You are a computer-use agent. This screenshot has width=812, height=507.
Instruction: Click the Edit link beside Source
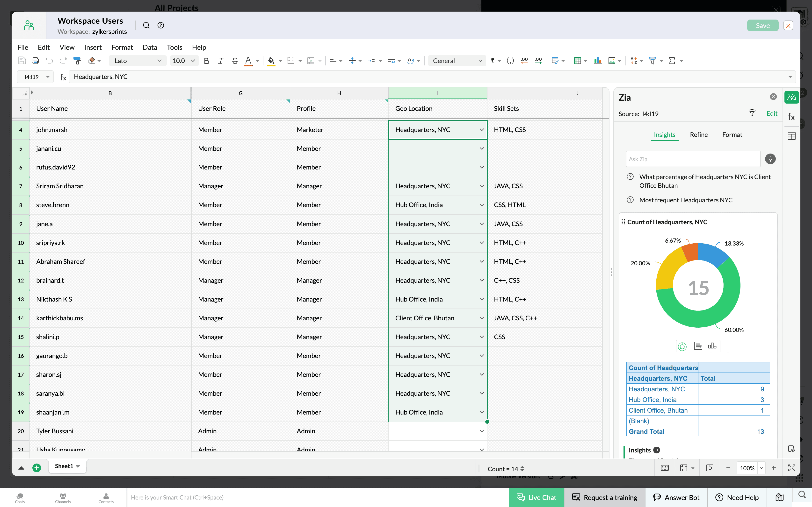click(772, 113)
